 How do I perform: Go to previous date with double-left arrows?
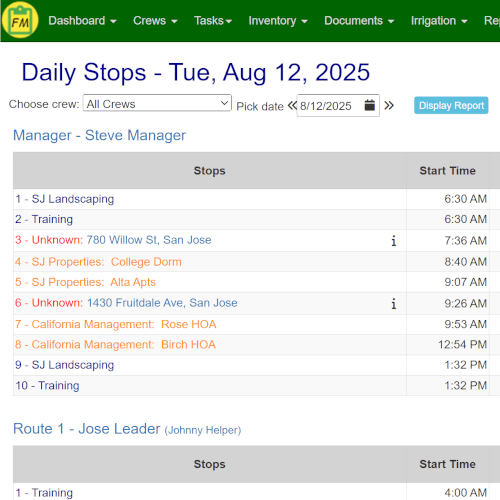point(292,106)
